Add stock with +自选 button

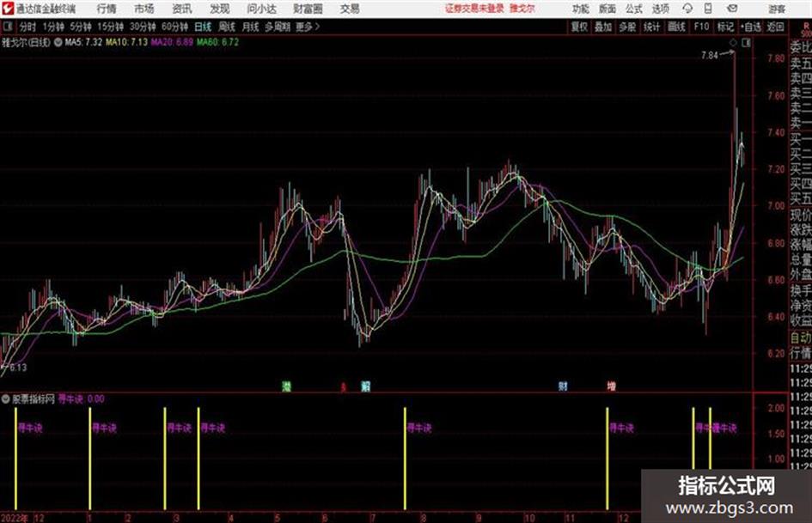(750, 27)
